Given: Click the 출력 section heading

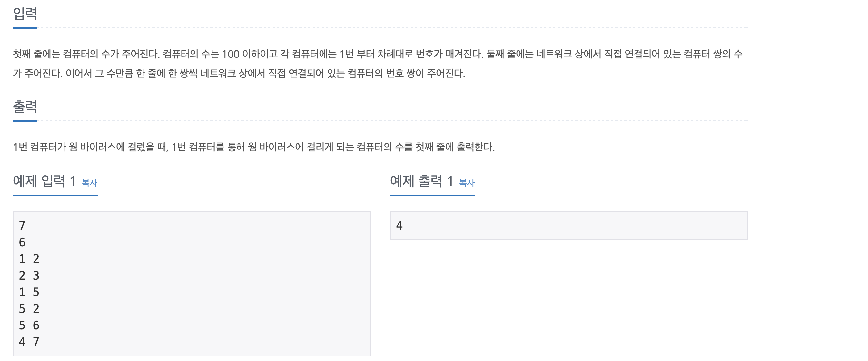Looking at the screenshot, I should [25, 107].
